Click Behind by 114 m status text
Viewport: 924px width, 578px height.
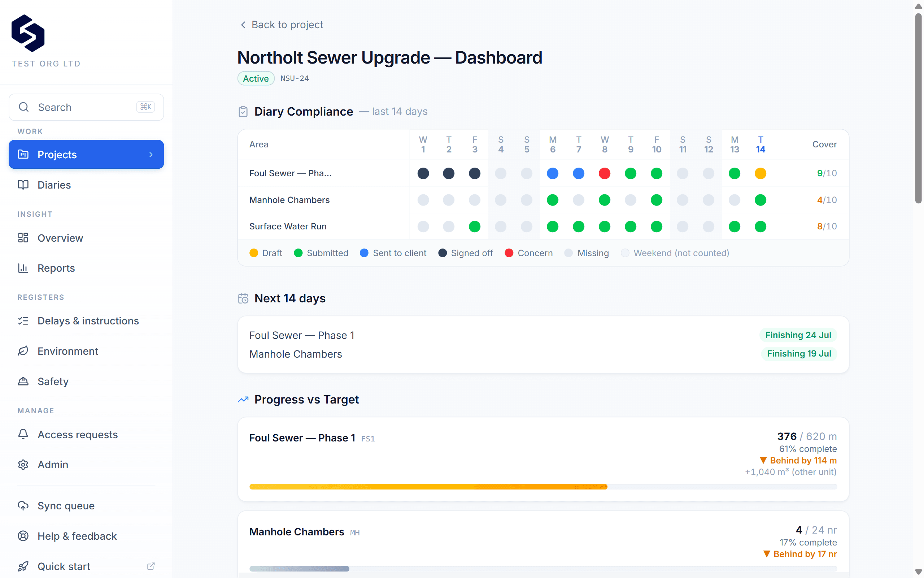coord(798,460)
